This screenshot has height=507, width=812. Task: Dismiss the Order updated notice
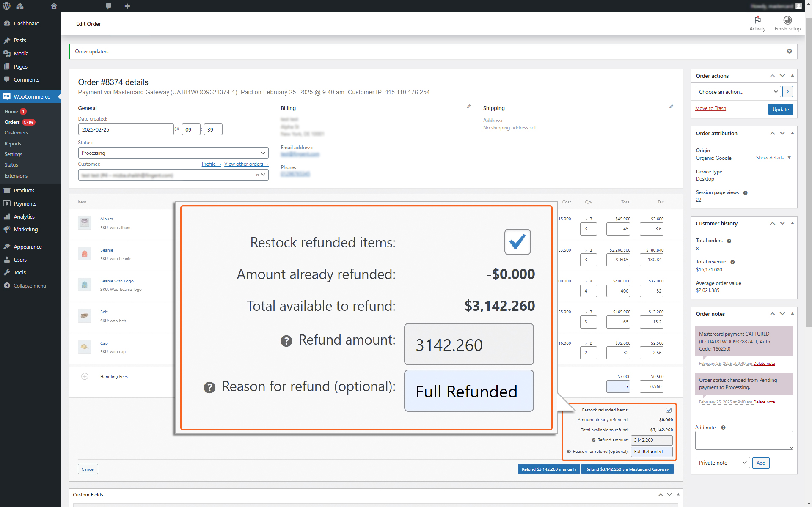click(x=789, y=51)
